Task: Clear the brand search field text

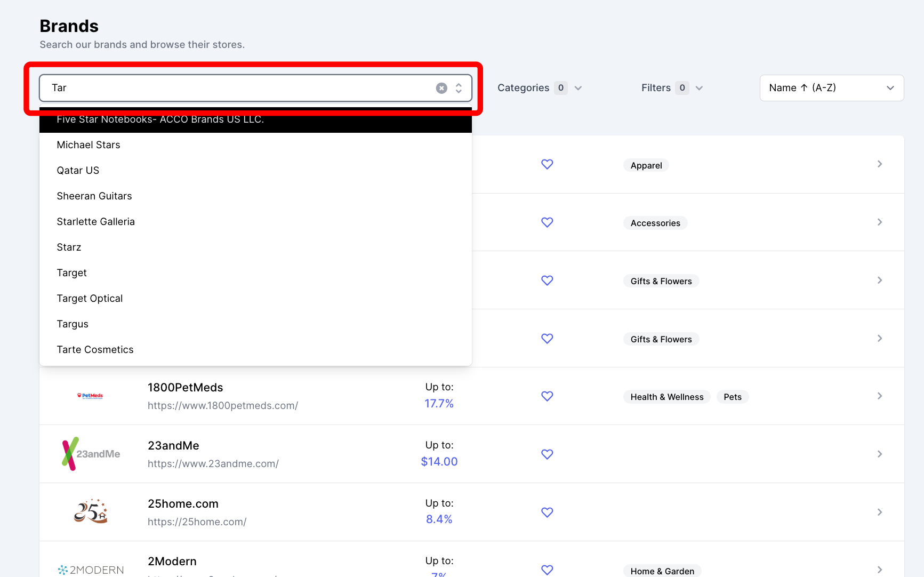Action: point(441,88)
